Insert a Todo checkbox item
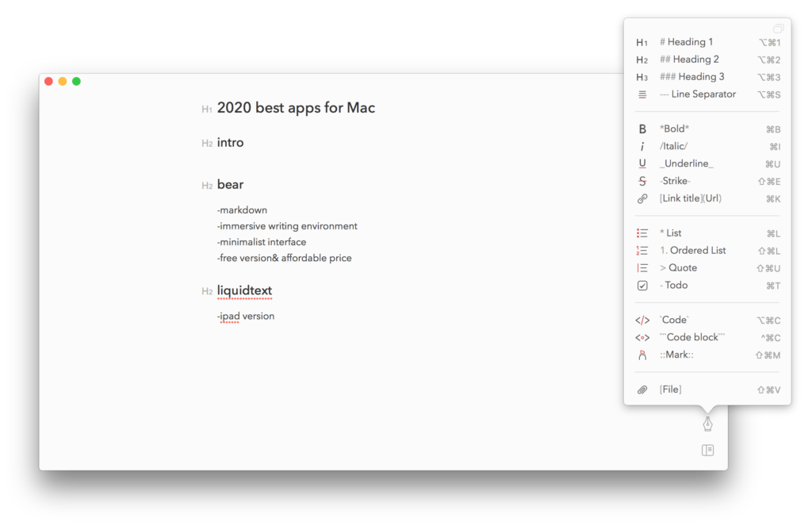Viewport: 812px width, 526px height. tap(642, 286)
